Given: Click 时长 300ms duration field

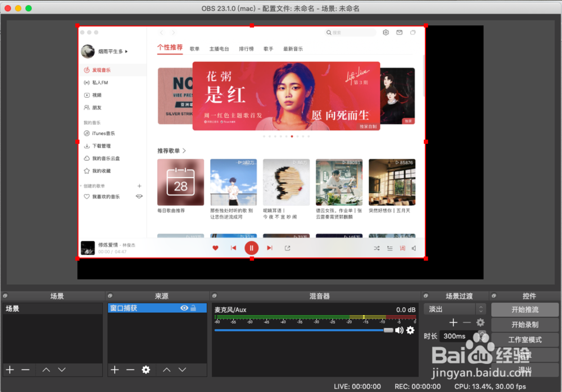Looking at the screenshot, I should [x=463, y=336].
